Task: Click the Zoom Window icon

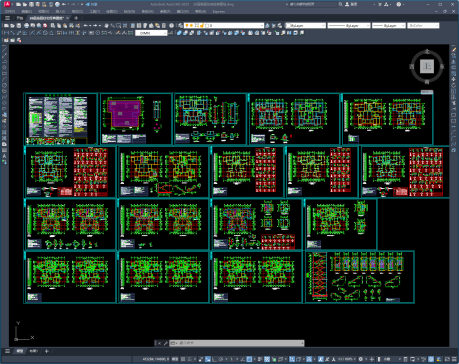Action: coord(119,25)
